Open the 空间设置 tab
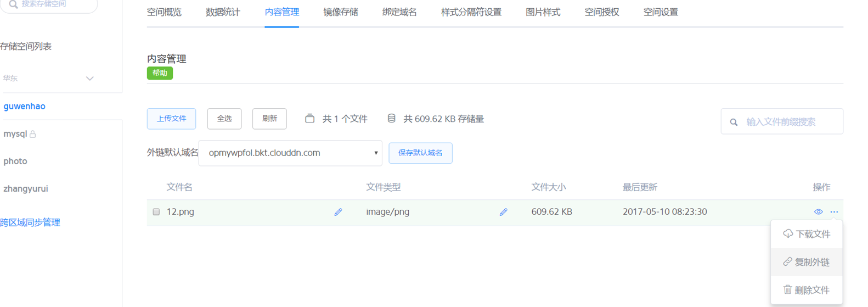The height and width of the screenshot is (307, 868). click(x=661, y=12)
